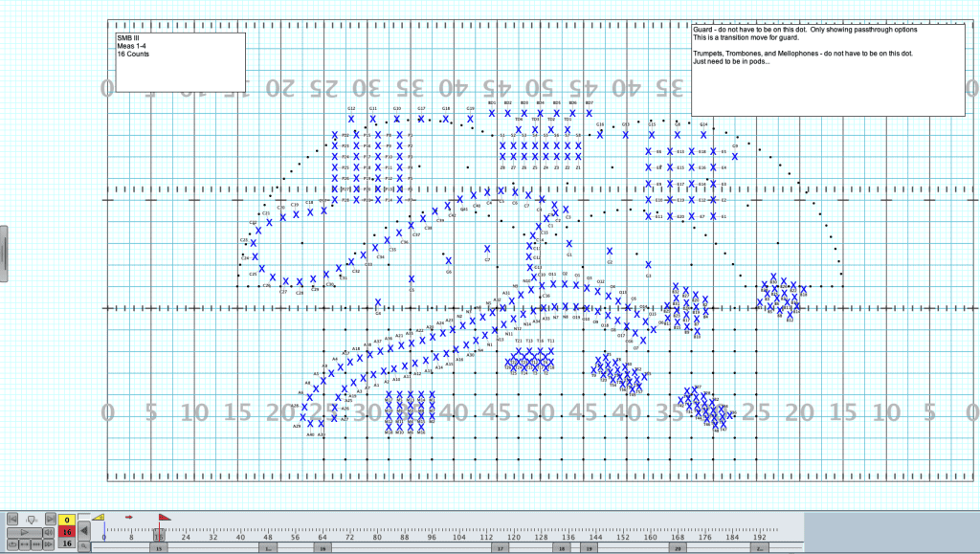The width and height of the screenshot is (980, 554).
Task: Jump to next set with skip-forward button
Action: [x=50, y=519]
